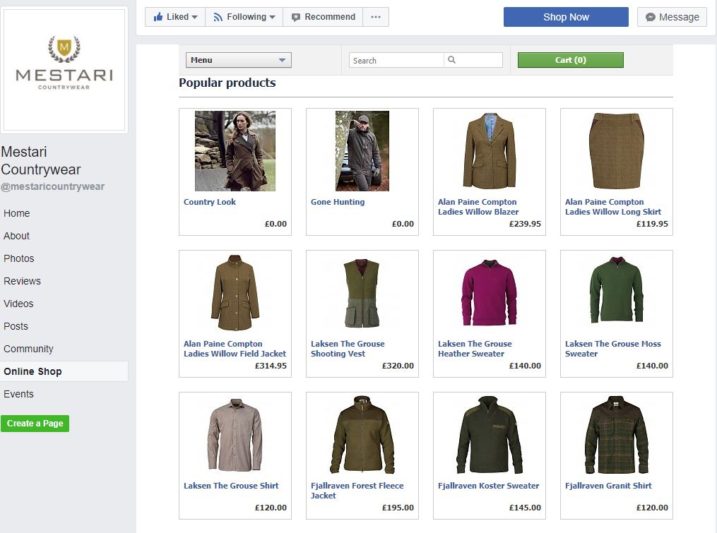This screenshot has height=533, width=717.
Task: Open the Photos sidebar tab
Action: [19, 258]
